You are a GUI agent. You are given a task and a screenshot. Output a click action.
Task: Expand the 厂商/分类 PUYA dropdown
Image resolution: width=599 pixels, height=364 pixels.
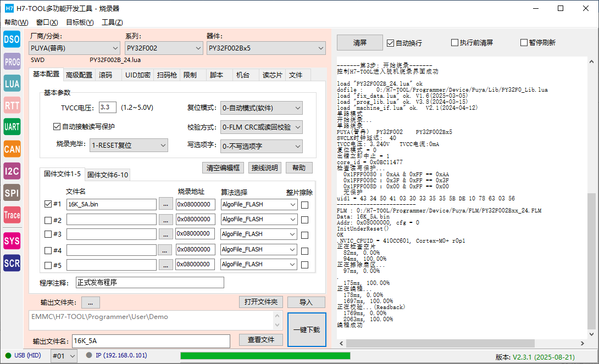pos(74,48)
